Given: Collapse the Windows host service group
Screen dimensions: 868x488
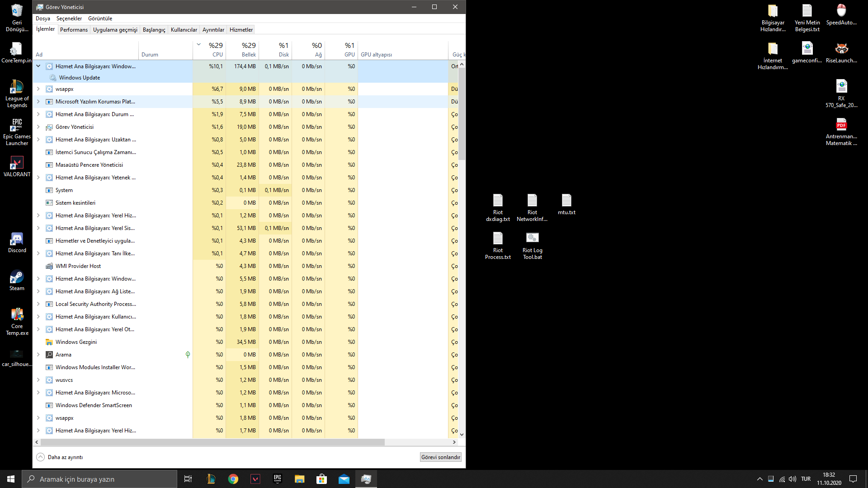Looking at the screenshot, I should (38, 66).
